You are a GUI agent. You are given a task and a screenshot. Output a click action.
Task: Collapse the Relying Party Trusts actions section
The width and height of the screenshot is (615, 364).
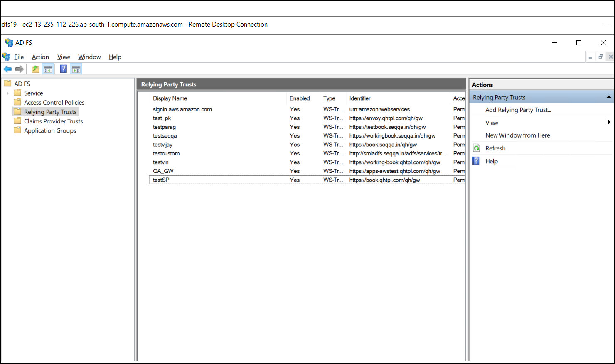tap(609, 97)
